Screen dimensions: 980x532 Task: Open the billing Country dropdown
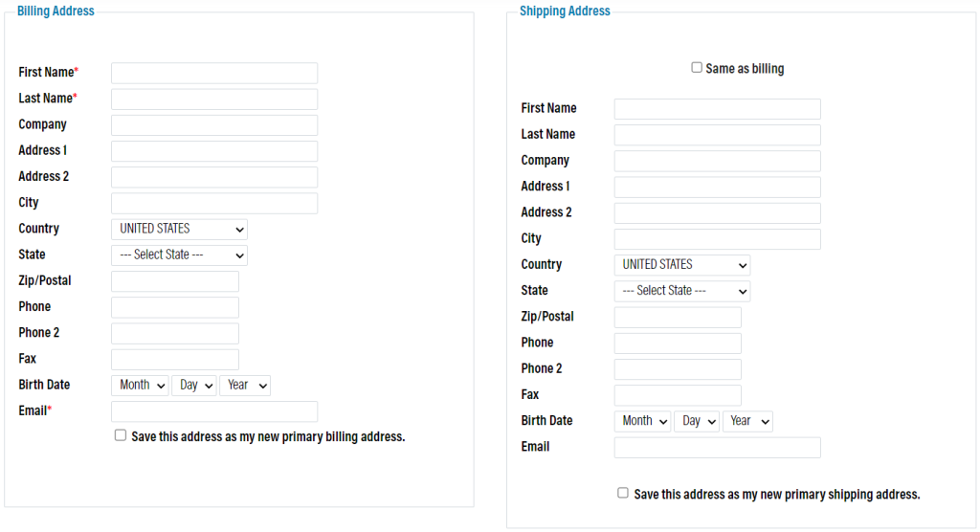[x=179, y=229]
